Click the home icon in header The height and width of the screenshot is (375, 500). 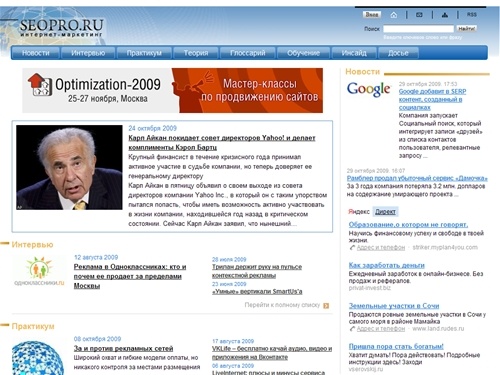pos(394,15)
